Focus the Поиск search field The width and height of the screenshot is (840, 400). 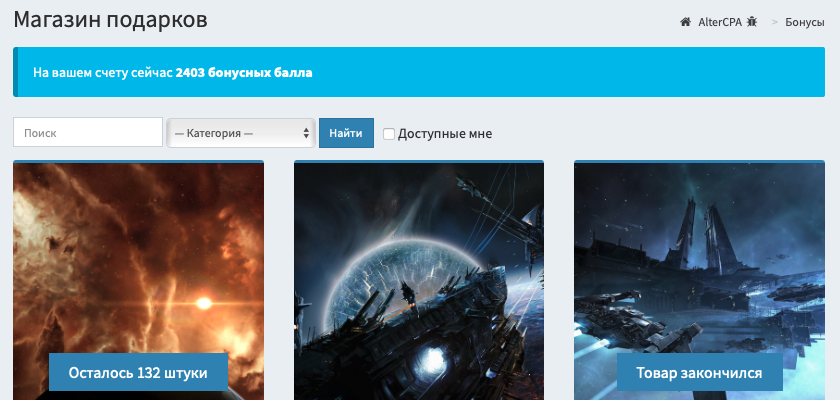click(88, 132)
